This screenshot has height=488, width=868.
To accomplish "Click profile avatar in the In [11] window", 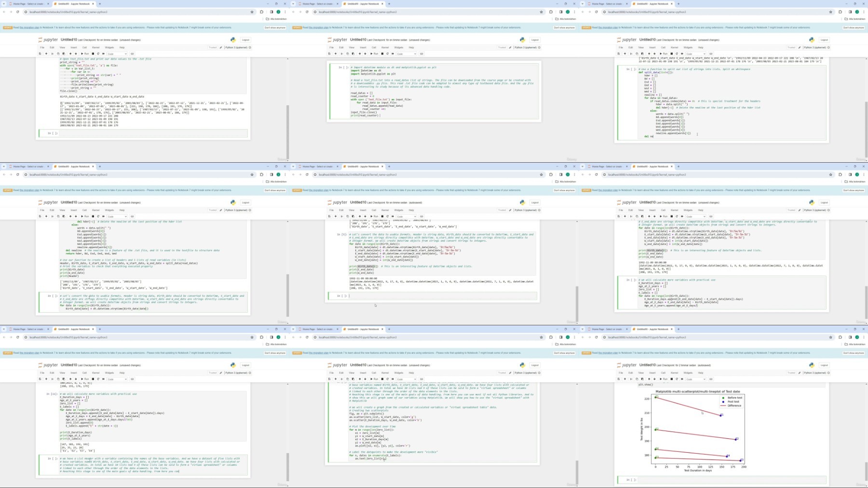I will [278, 337].
